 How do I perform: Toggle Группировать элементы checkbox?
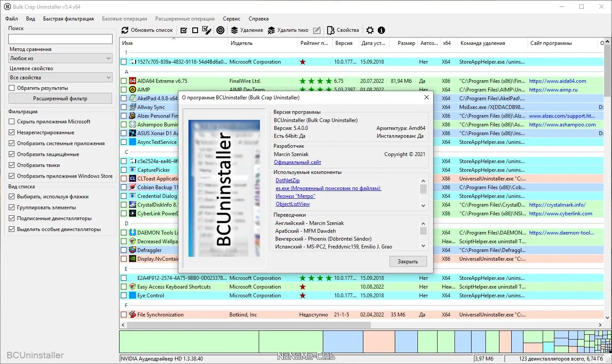pos(12,208)
